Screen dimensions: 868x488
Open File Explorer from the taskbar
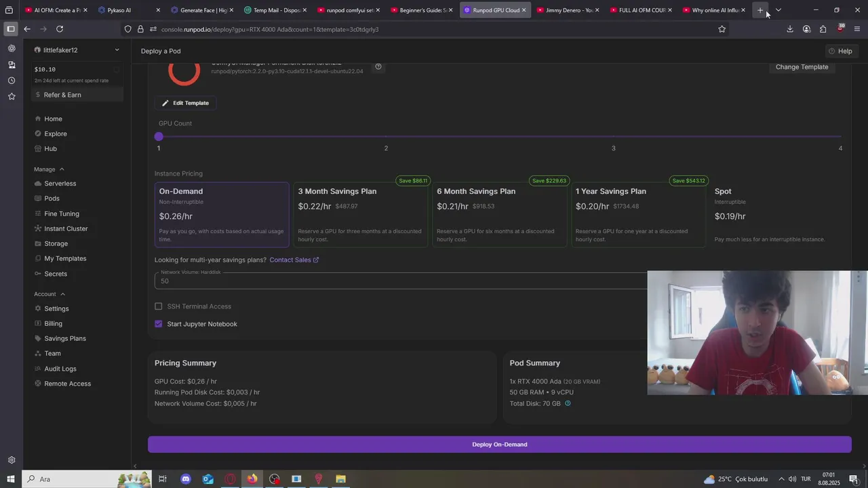pyautogui.click(x=340, y=479)
